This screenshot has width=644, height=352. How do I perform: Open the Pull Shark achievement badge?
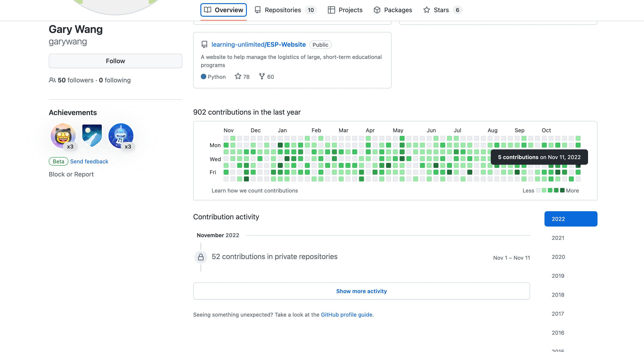tap(121, 136)
